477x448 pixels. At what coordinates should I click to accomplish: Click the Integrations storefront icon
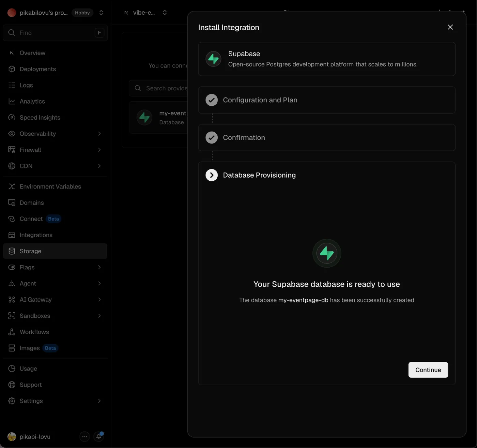(12, 235)
